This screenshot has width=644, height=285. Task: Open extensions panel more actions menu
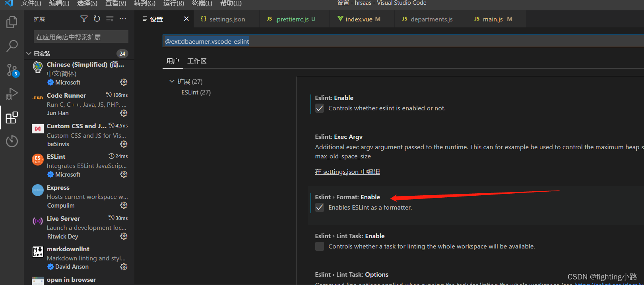coord(123,19)
